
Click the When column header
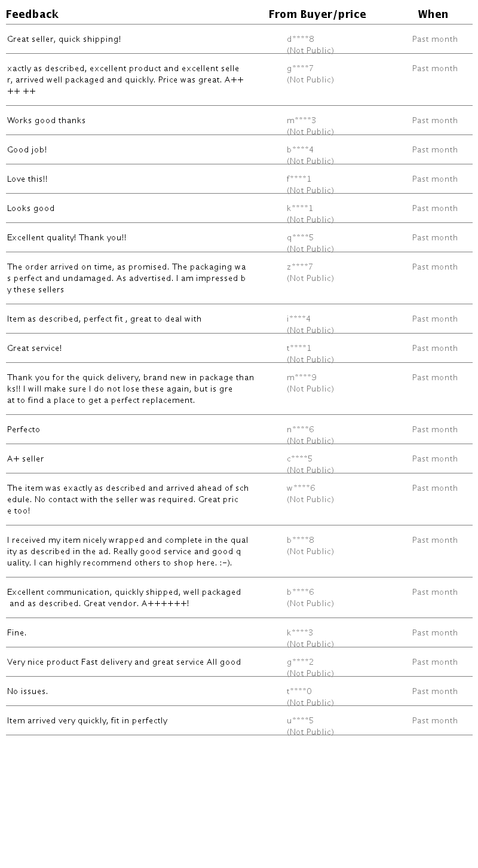[x=433, y=14]
